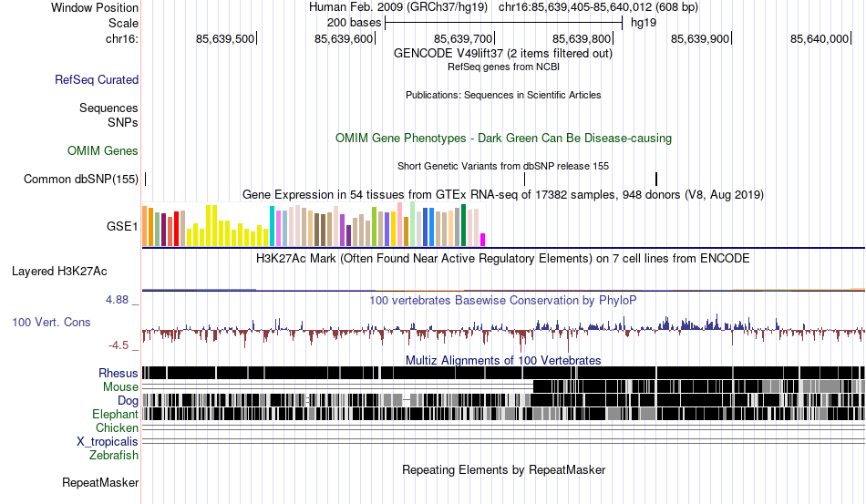Click the red GTEx expression bar

pos(176,229)
